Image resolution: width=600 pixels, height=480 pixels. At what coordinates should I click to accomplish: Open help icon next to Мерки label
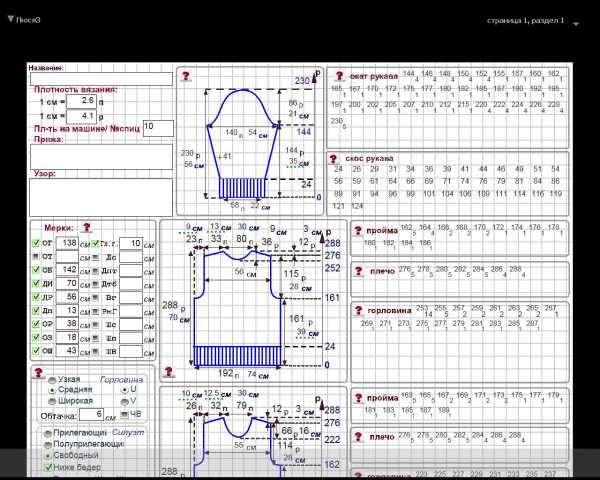[x=87, y=228]
